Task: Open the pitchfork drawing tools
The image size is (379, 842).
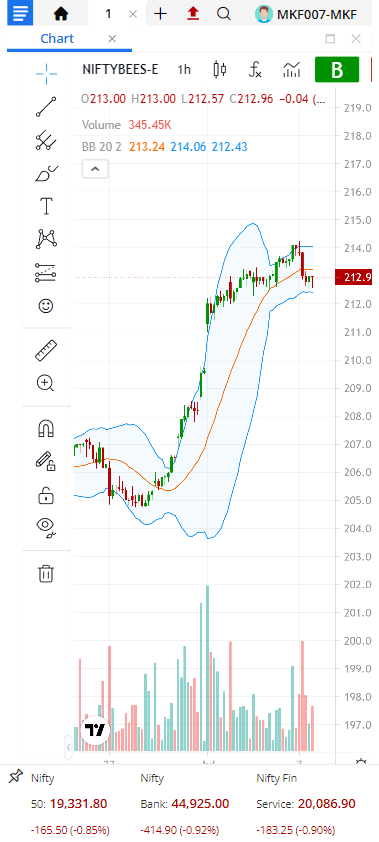Action: pos(46,140)
